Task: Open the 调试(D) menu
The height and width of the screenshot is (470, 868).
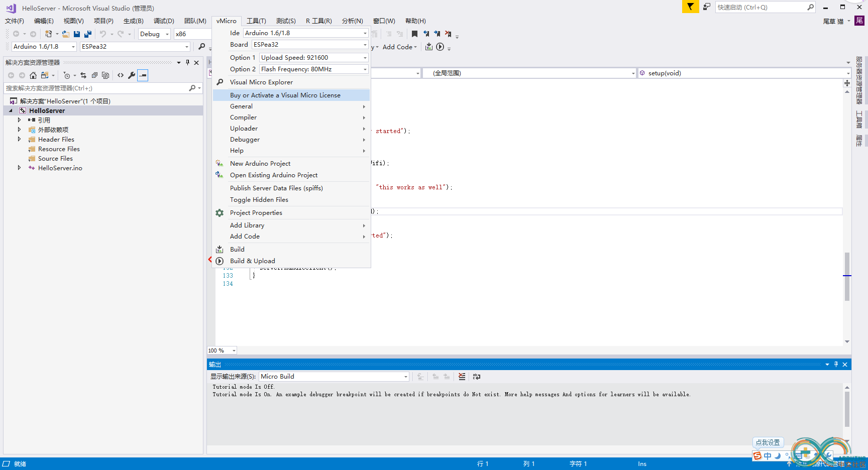Action: (x=164, y=21)
